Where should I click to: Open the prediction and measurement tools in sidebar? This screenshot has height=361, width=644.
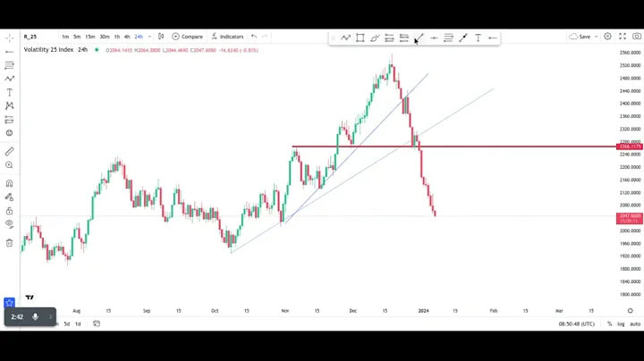[10, 120]
